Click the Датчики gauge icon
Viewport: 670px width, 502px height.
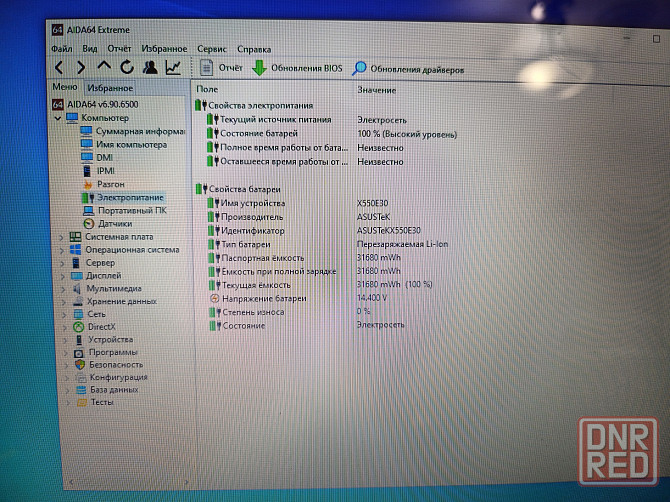click(89, 223)
